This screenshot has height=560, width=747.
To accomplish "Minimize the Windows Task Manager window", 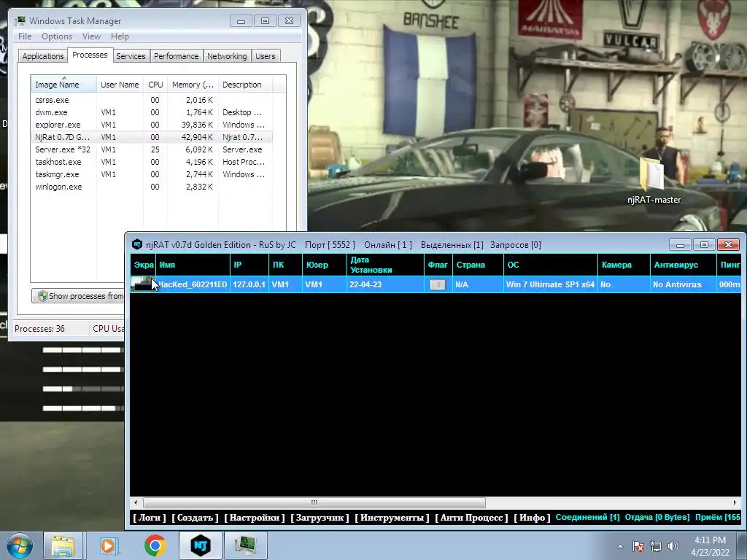I will pyautogui.click(x=241, y=21).
